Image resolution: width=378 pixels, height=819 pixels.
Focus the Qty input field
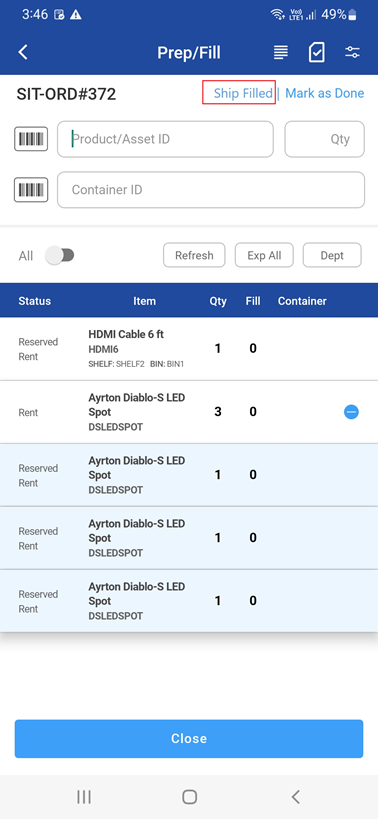click(x=324, y=139)
